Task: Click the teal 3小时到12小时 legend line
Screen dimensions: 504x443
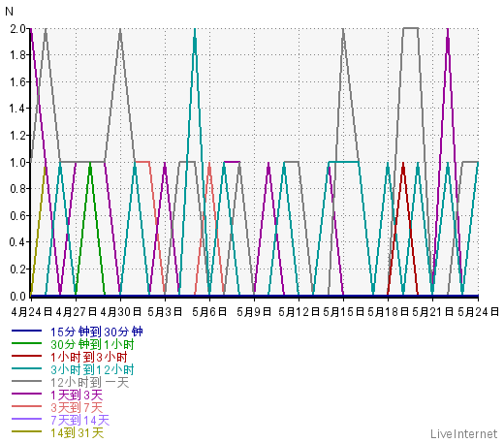Action: click(26, 368)
